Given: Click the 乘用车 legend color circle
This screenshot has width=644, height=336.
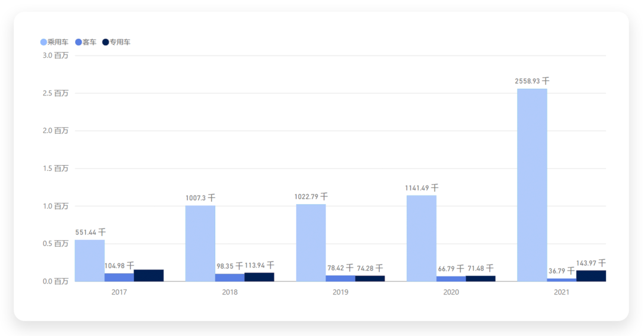Looking at the screenshot, I should (x=44, y=42).
